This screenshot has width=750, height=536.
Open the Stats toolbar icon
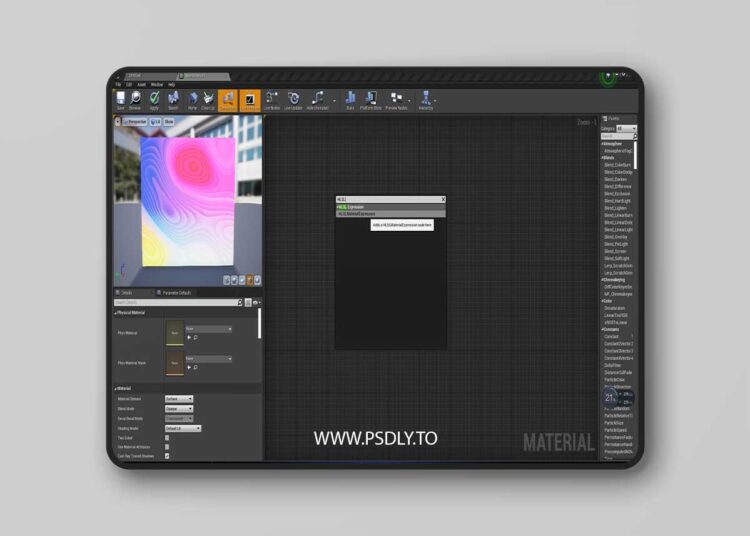pyautogui.click(x=351, y=99)
